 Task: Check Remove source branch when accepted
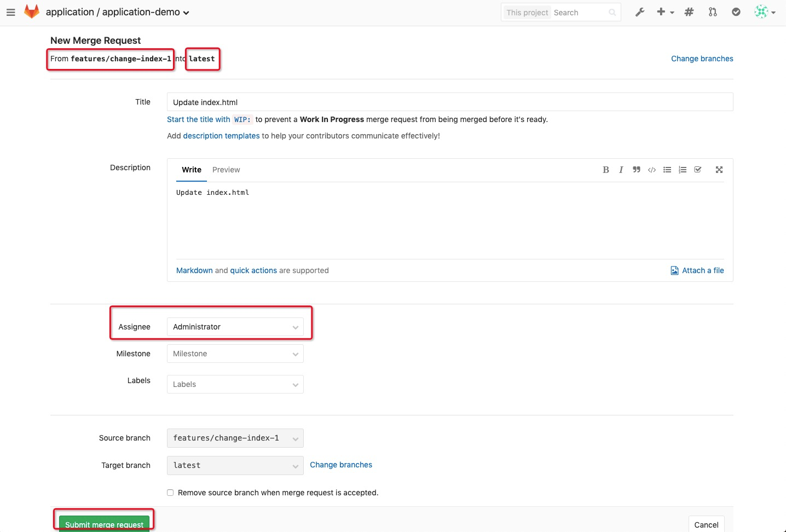pyautogui.click(x=170, y=493)
